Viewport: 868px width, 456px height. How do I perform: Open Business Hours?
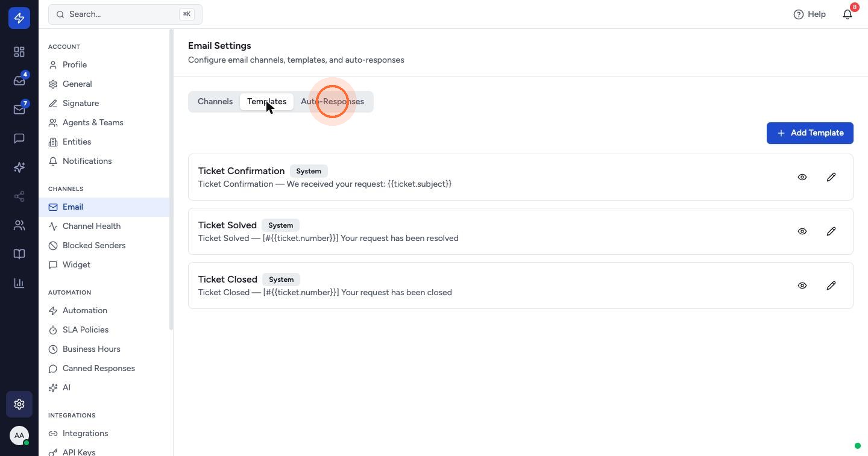coord(104,349)
